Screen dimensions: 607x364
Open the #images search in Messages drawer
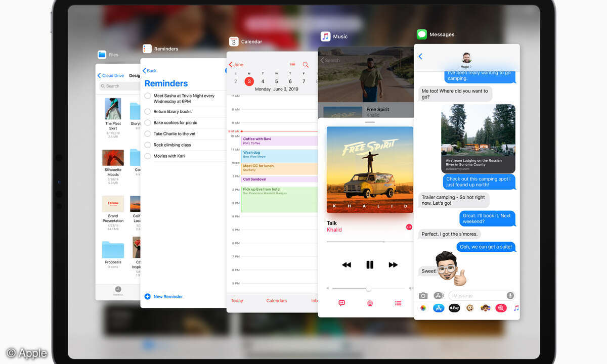point(501,308)
